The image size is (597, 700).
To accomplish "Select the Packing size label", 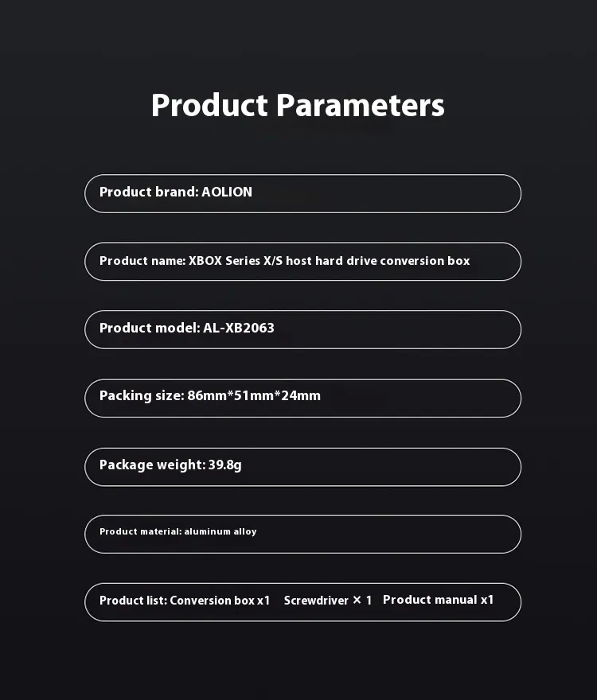I will pyautogui.click(x=141, y=395).
